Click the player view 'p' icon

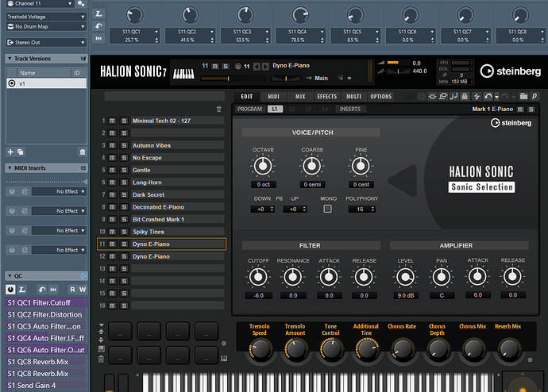pyautogui.click(x=534, y=96)
